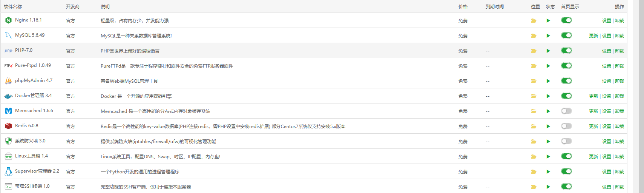Select the phpMyAdmin 4.7 name text
This screenshot has width=644, height=193.
click(34, 80)
